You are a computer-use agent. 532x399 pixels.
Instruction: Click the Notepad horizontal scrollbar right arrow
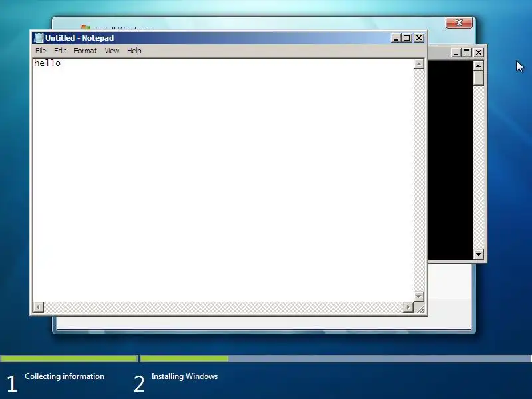tap(408, 307)
